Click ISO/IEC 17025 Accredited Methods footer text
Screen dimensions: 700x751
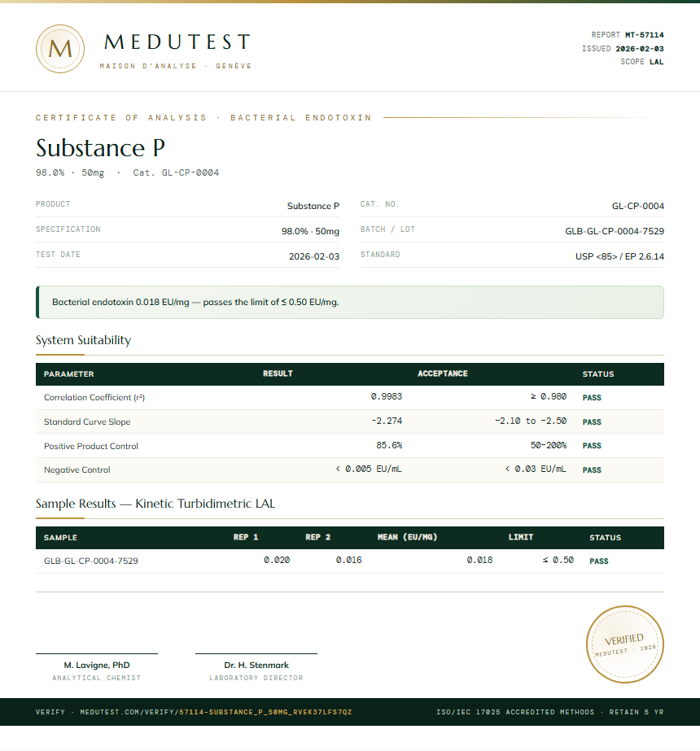point(515,712)
